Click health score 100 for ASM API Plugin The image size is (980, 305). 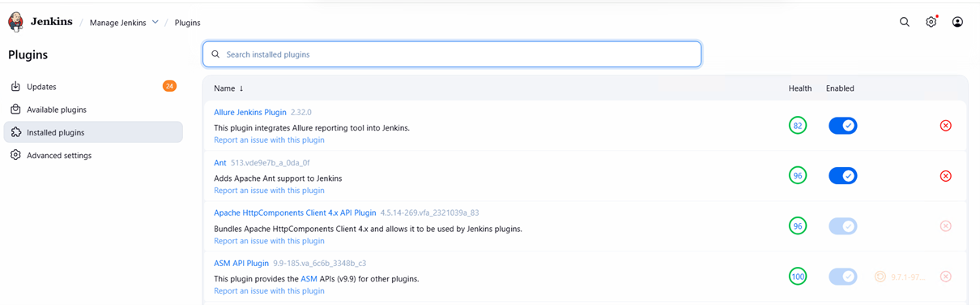[x=798, y=277]
